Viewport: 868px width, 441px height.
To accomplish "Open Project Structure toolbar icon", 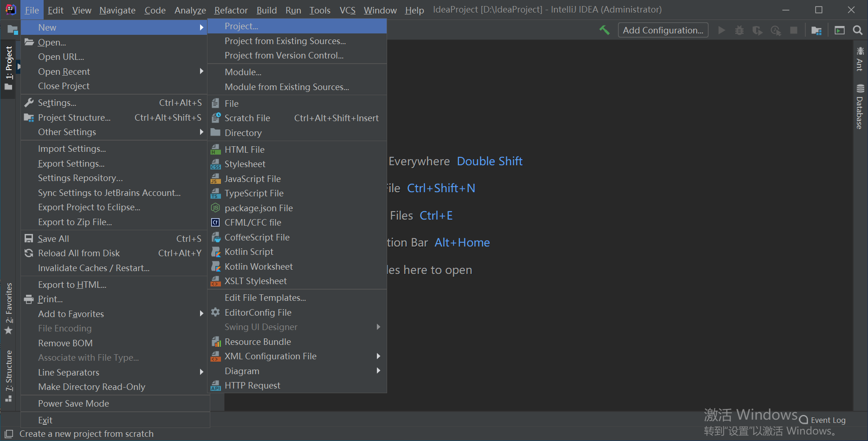I will coord(816,30).
